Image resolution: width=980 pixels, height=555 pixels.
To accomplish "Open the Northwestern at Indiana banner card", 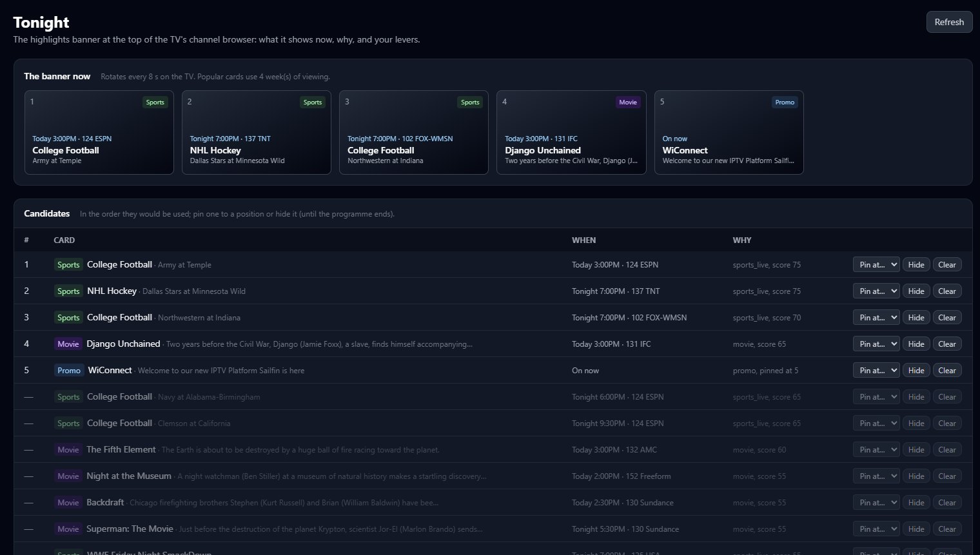I will 414,132.
